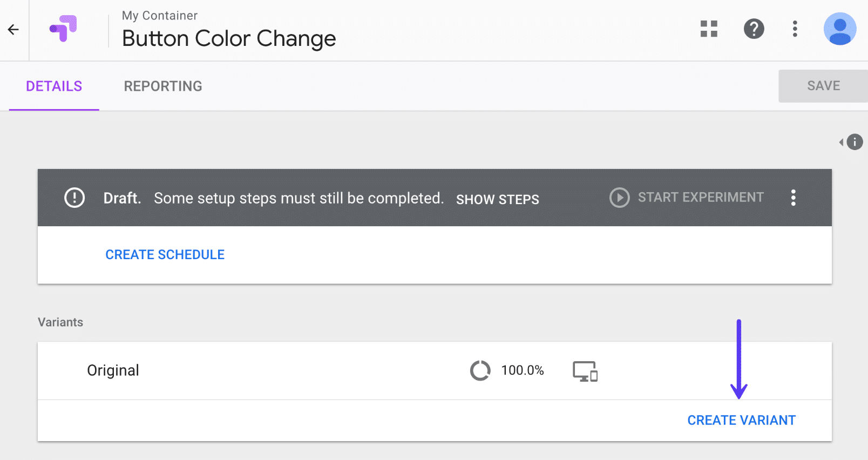
Task: Click Create Variant
Action: point(741,420)
